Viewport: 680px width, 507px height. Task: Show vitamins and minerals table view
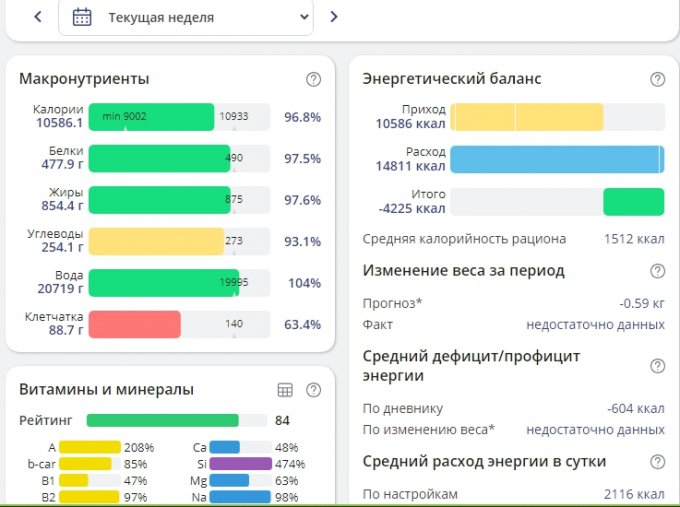(x=285, y=390)
